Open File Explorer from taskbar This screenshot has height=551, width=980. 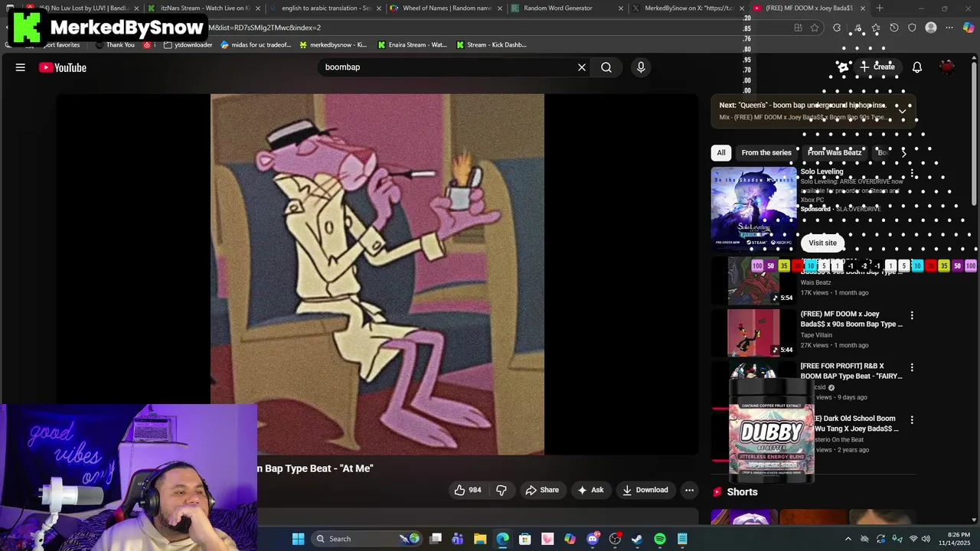click(x=480, y=539)
